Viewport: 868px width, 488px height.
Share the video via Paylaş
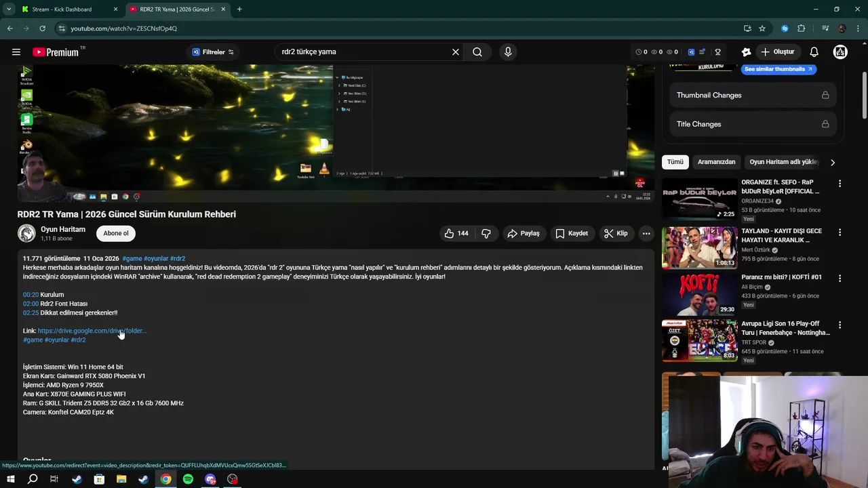pyautogui.click(x=523, y=233)
